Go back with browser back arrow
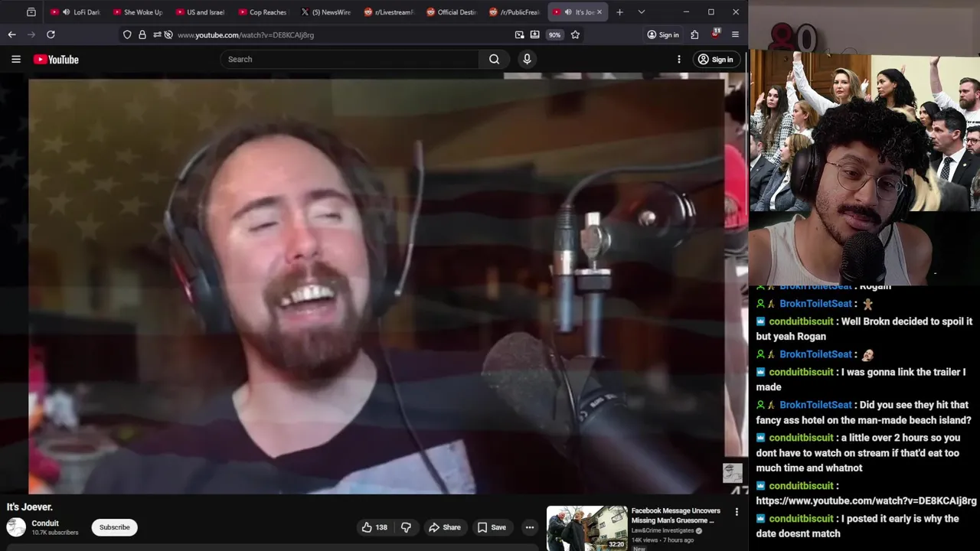 click(x=11, y=34)
